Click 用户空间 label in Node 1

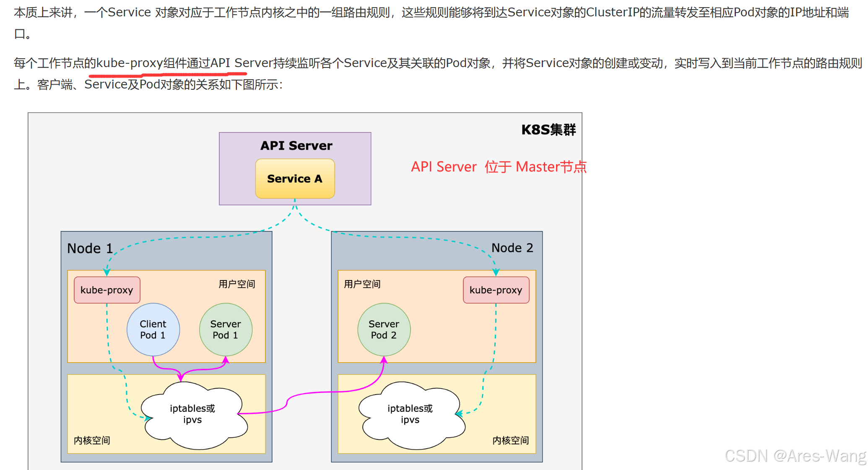point(236,284)
